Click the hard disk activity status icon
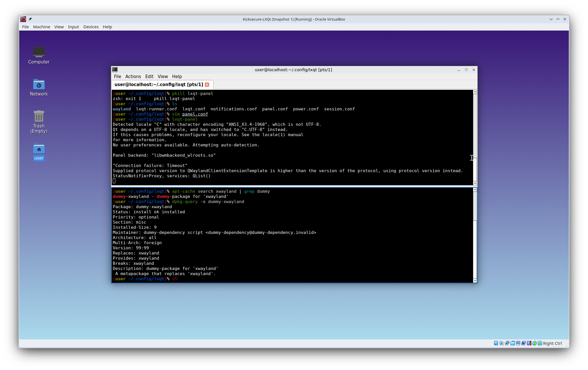The image size is (588, 370). click(496, 343)
